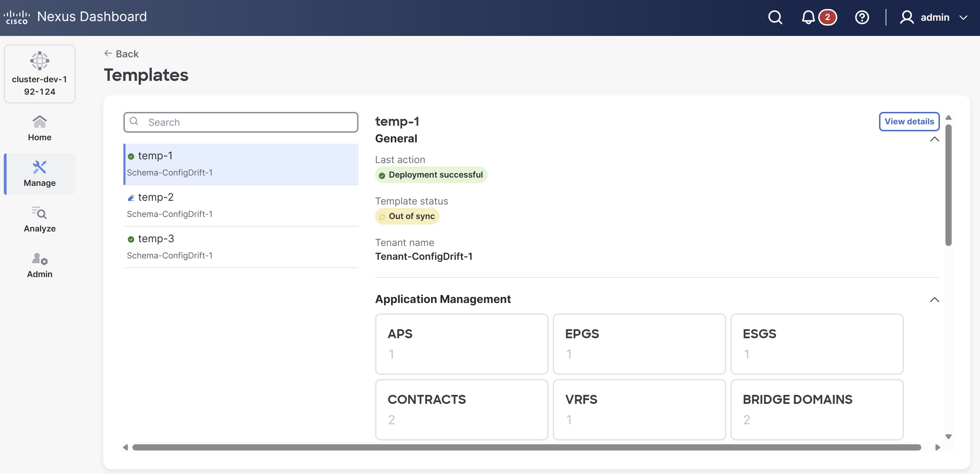The width and height of the screenshot is (980, 474).
Task: Open the VRFS card
Action: click(x=639, y=410)
